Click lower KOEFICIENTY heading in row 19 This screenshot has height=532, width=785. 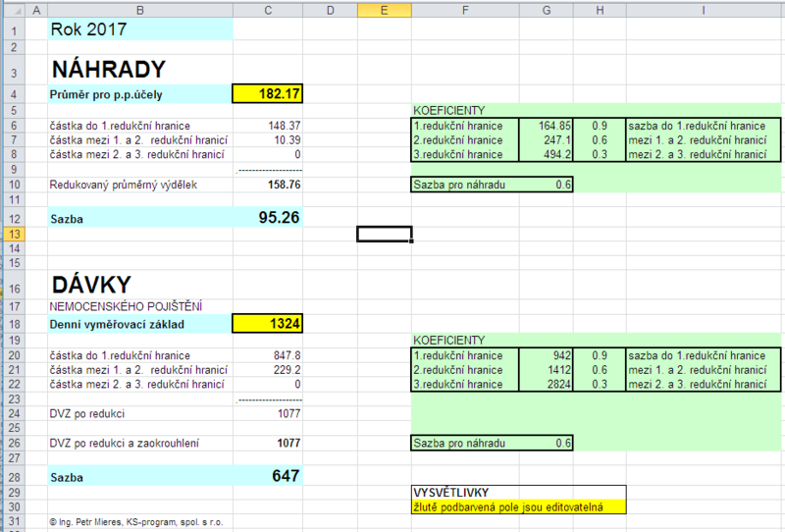pos(465,341)
